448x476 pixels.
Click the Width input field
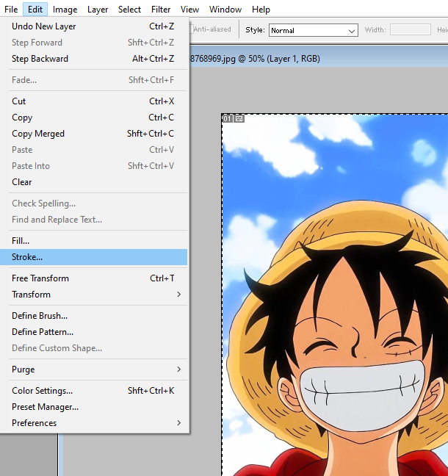(410, 29)
